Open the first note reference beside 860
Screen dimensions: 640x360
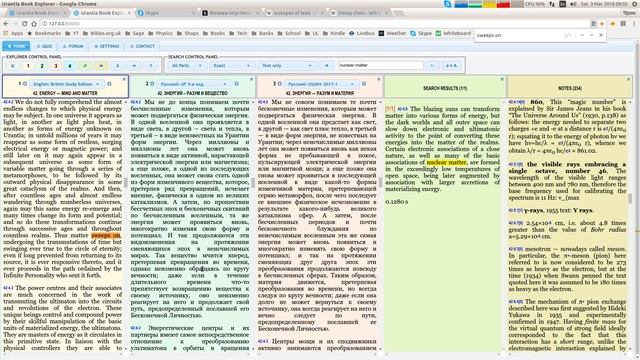coord(517,102)
